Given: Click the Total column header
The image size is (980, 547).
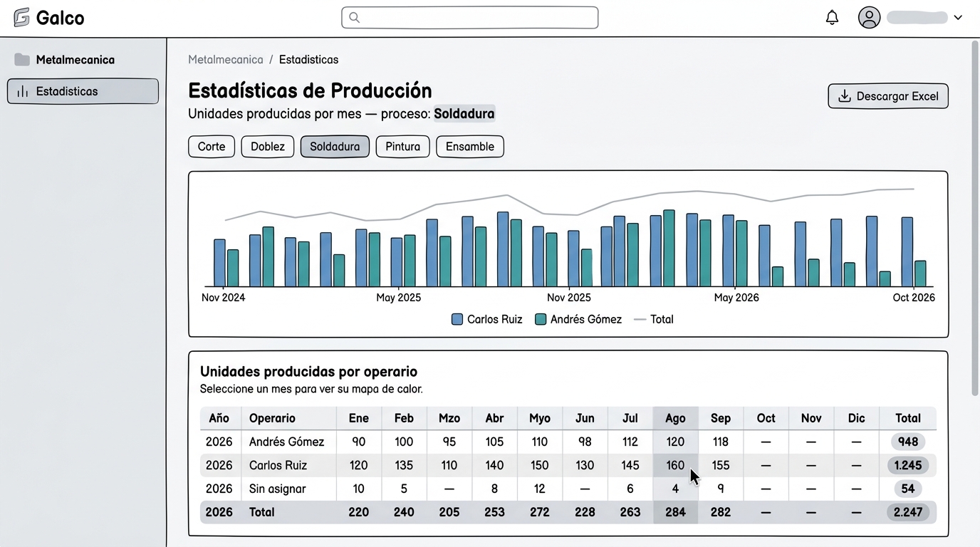Looking at the screenshot, I should pos(908,418).
